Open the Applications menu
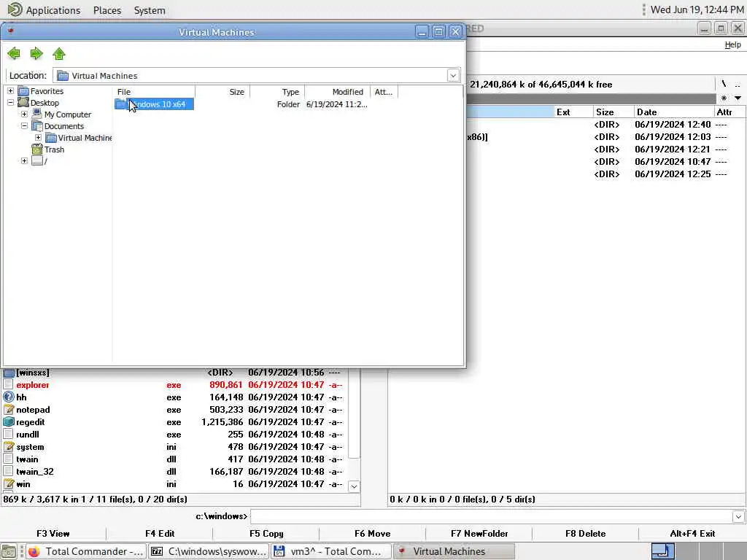The image size is (747, 560). 53,10
